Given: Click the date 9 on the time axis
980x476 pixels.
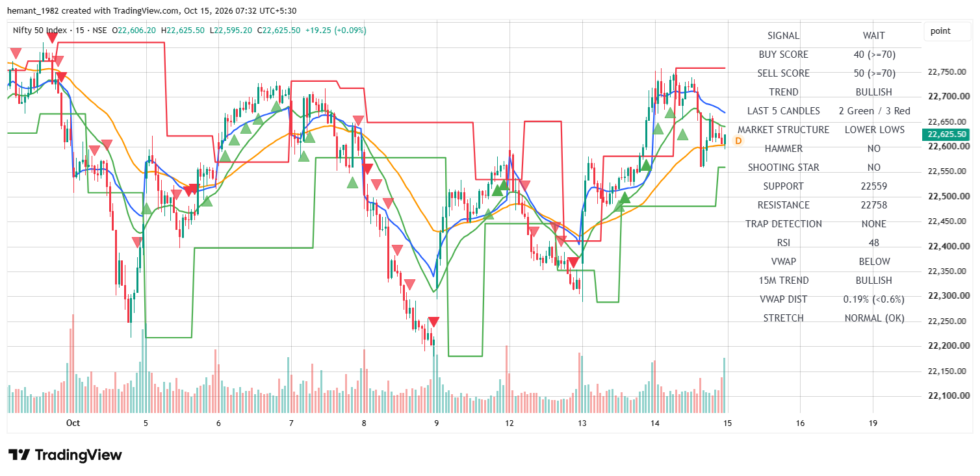Looking at the screenshot, I should point(437,423).
